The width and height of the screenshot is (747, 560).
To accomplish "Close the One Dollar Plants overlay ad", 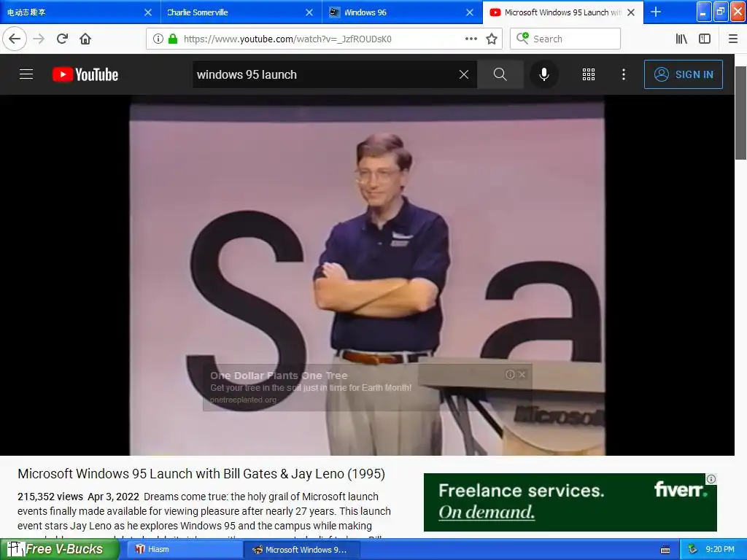I will 522,374.
